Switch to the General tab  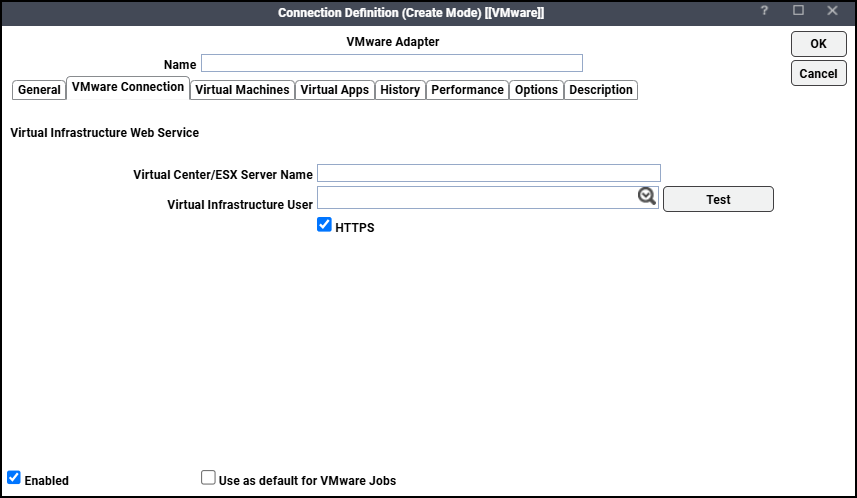pos(39,90)
